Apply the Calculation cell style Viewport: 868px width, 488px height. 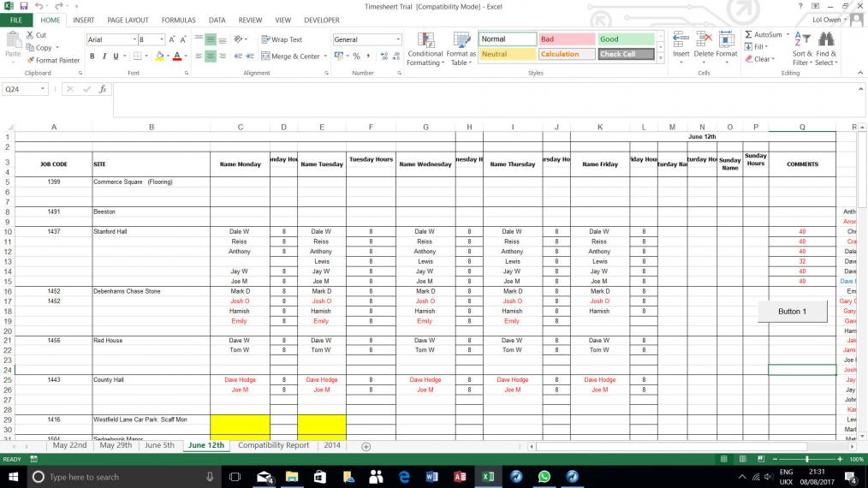(567, 54)
